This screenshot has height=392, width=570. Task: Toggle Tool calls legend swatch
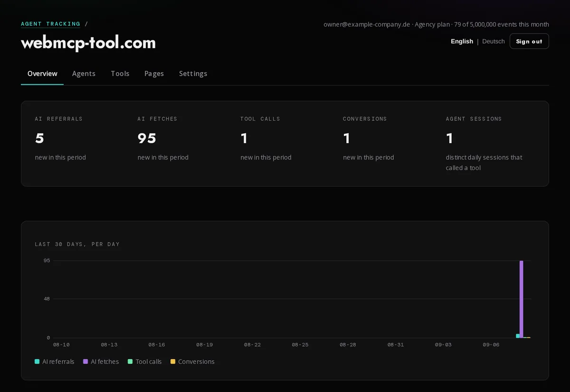(x=130, y=362)
